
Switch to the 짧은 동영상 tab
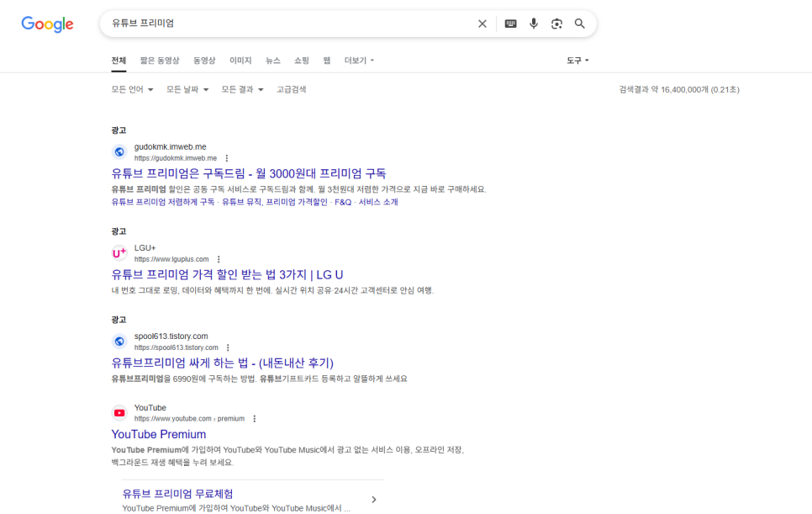tap(160, 61)
